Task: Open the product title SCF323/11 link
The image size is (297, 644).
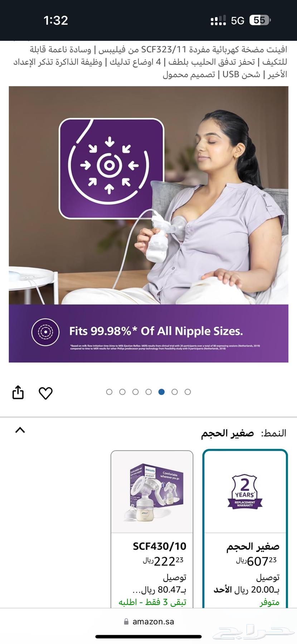Action: 150,62
